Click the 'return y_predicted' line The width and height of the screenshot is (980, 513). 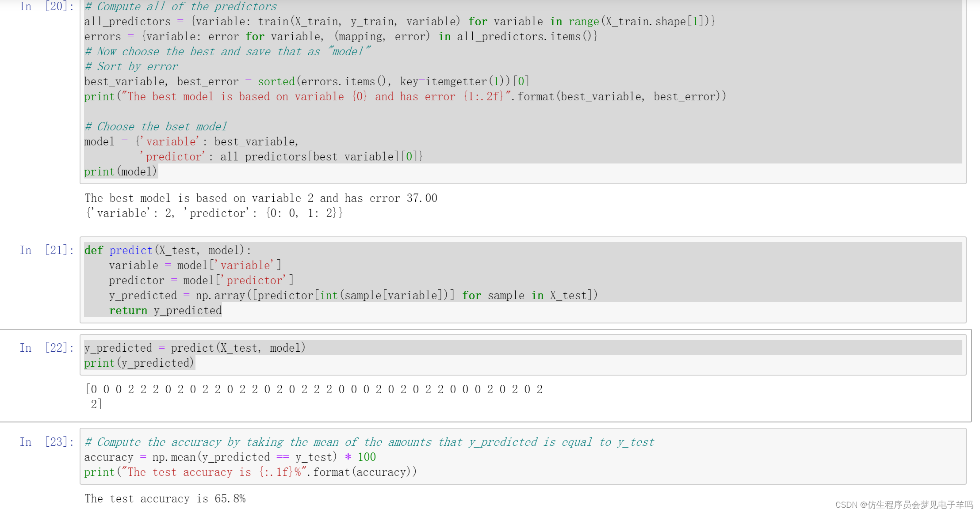[x=165, y=310]
